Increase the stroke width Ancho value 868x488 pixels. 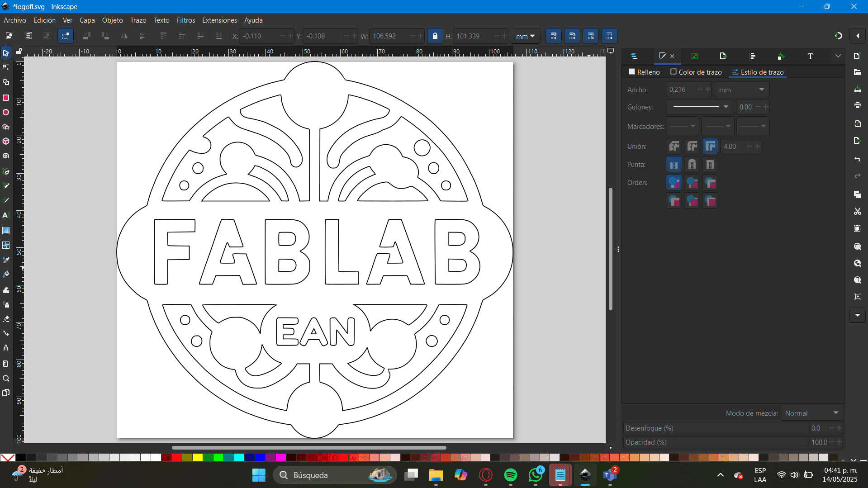pos(708,90)
